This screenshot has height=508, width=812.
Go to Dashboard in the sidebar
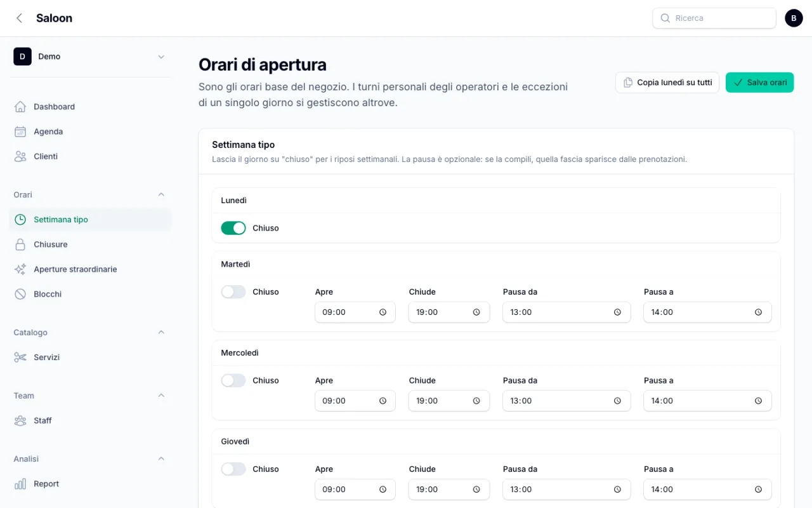click(91, 107)
